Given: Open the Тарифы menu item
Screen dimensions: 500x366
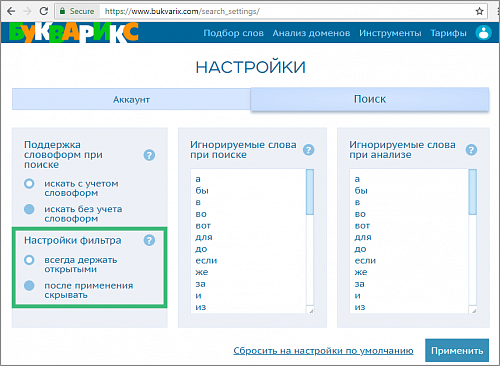Looking at the screenshot, I should (x=448, y=33).
